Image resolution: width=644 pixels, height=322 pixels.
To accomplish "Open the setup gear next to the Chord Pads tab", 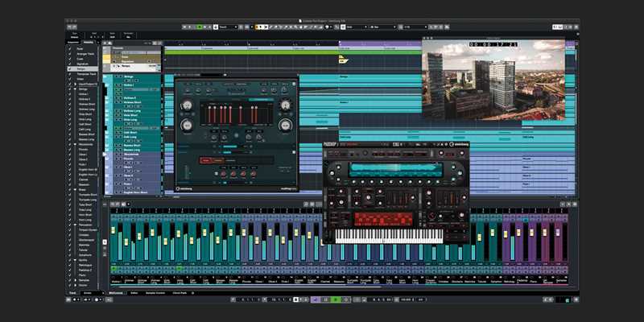I will point(192,293).
